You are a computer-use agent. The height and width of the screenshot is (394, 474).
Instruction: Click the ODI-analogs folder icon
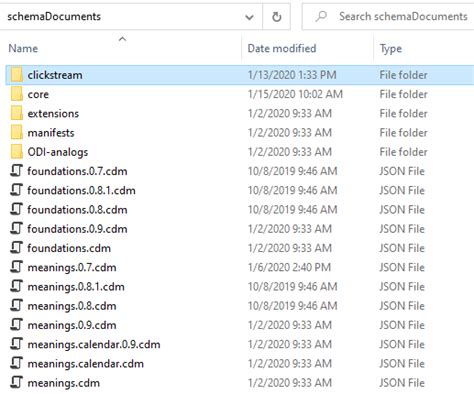tap(17, 152)
